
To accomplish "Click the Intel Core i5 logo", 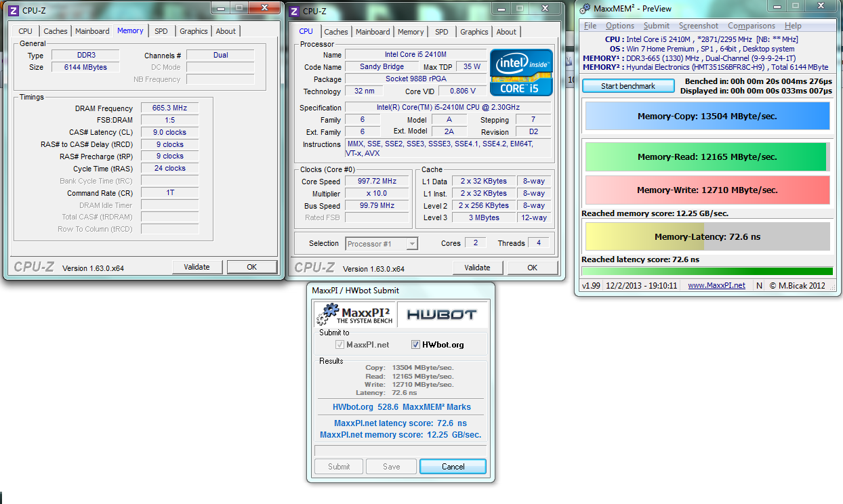I will 521,72.
